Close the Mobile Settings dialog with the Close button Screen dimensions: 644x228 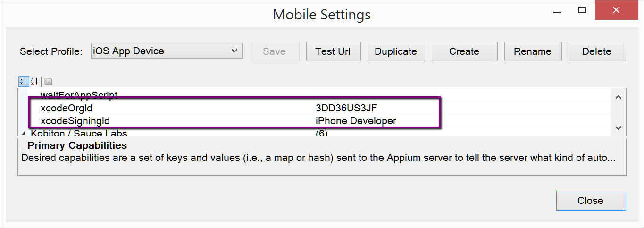(591, 201)
